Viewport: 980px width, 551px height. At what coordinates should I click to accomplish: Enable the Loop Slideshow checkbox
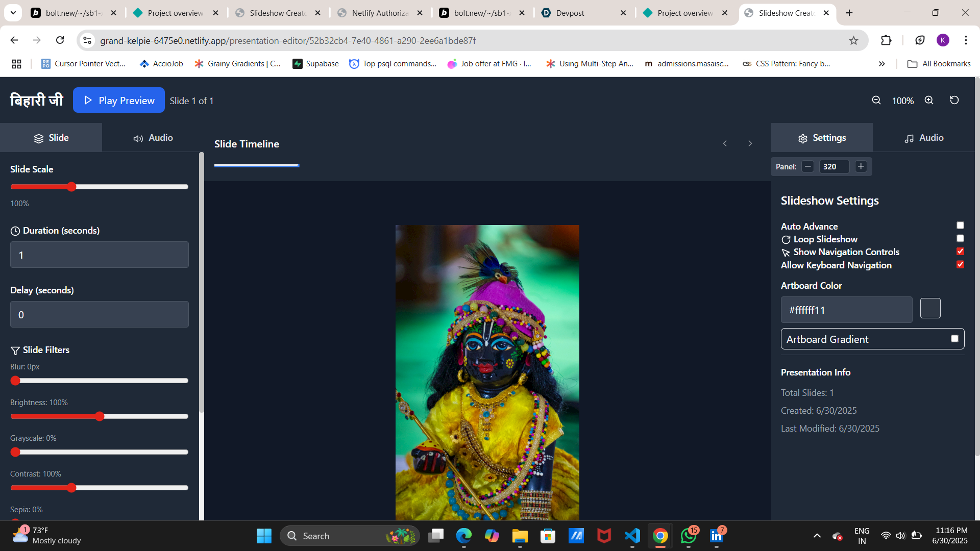click(960, 238)
